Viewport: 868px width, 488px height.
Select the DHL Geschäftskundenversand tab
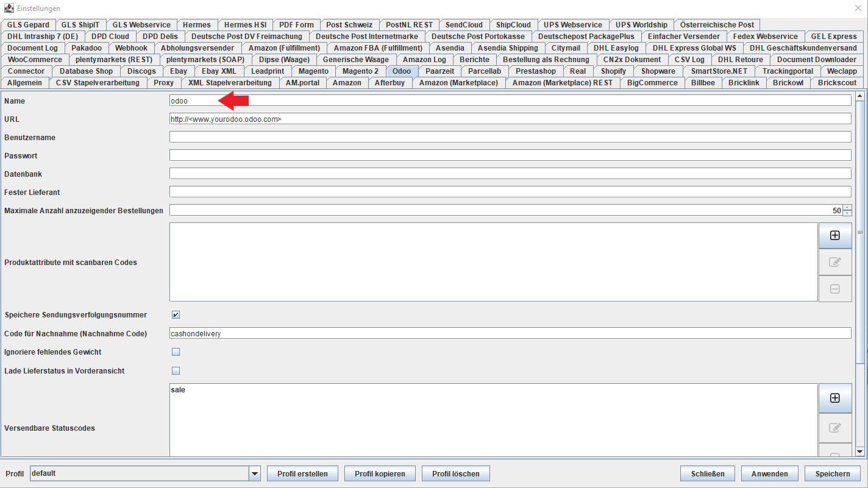[x=803, y=48]
